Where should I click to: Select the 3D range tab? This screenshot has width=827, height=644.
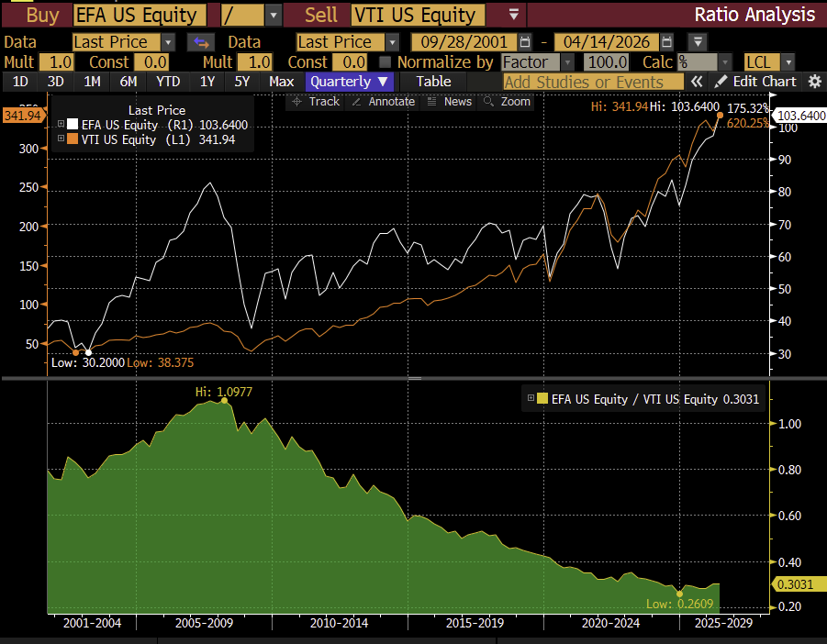coord(56,82)
